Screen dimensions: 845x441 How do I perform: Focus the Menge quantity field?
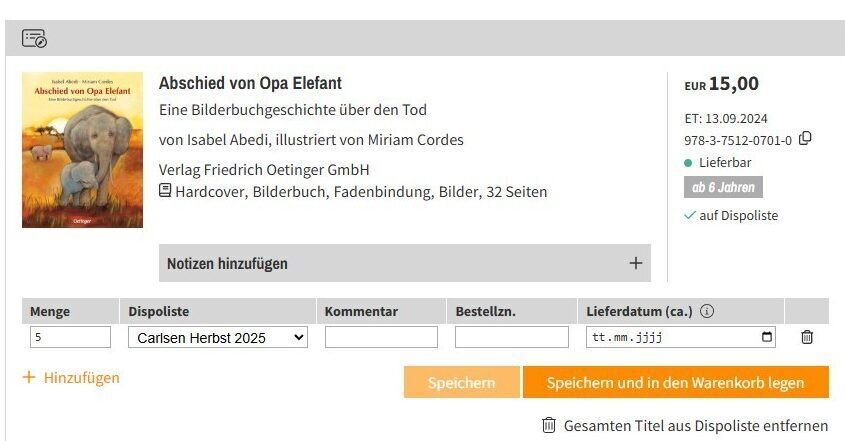pos(70,338)
